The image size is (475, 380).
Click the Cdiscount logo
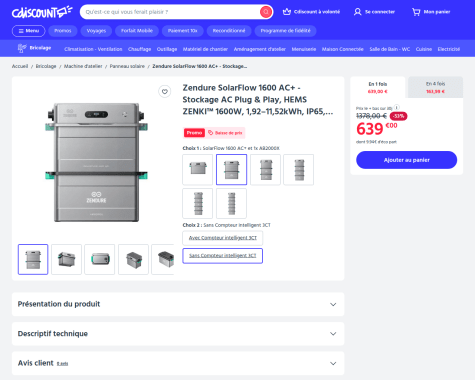tap(42, 12)
